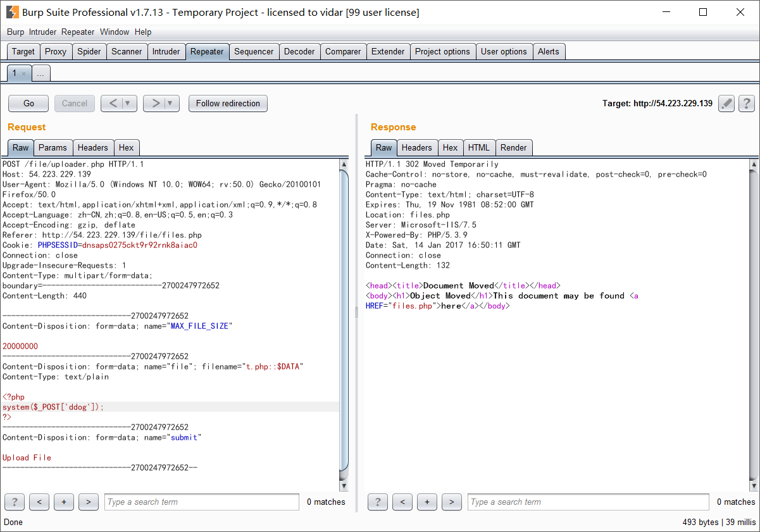Select the Response Headers tab
This screenshot has height=532, width=760.
pyautogui.click(x=417, y=147)
